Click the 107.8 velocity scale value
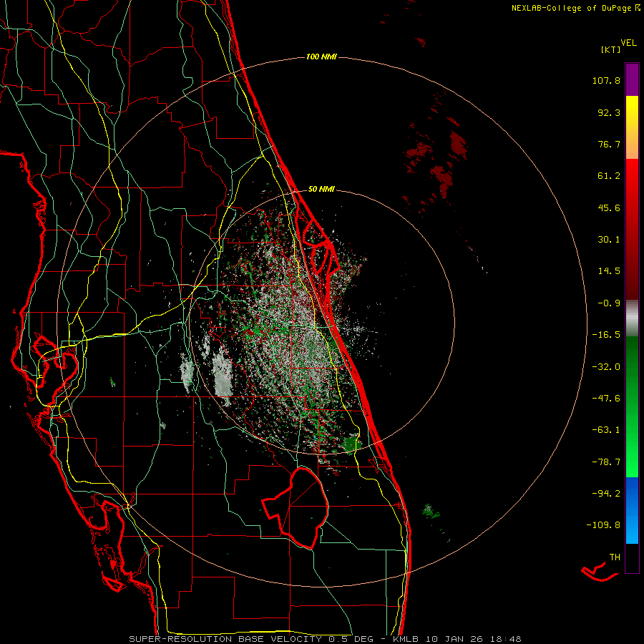 606,80
